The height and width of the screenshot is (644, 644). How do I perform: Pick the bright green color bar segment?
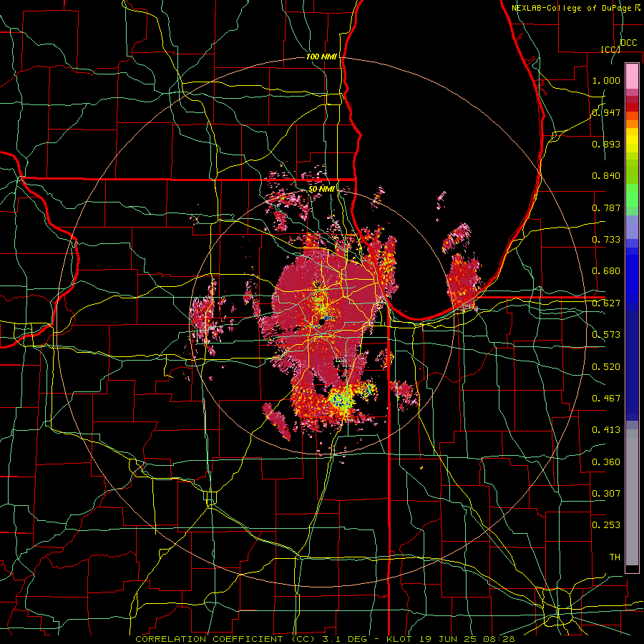coord(632,195)
